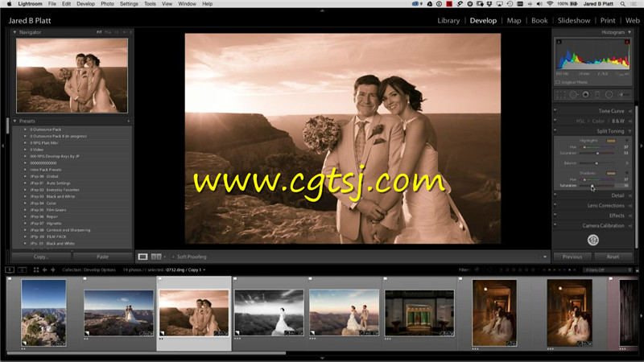Expand the Tone Curve panel arrow
The image size is (644, 362).
(x=630, y=111)
